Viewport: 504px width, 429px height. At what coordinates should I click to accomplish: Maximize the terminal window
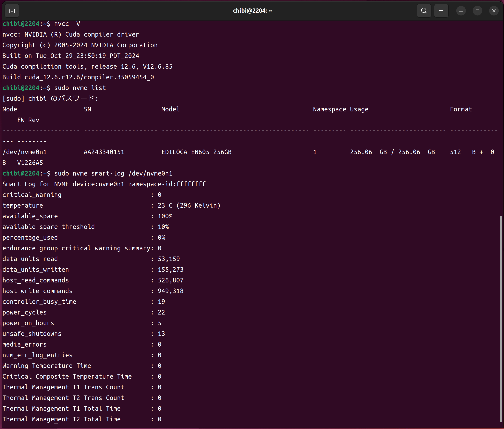pos(477,11)
